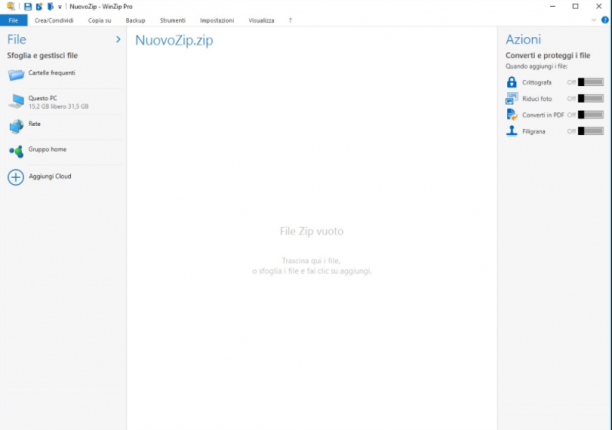Select Aggiungi Cloud link

coord(50,176)
